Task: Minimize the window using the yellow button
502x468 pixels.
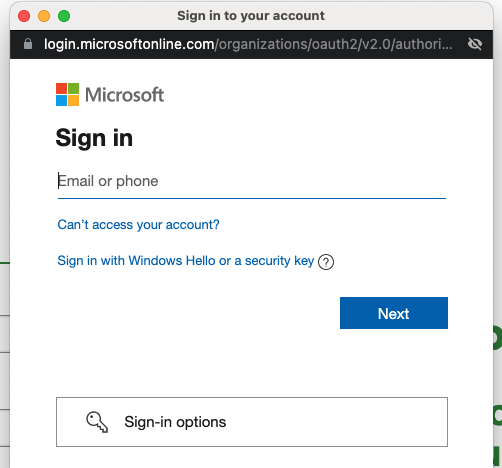Action: [x=44, y=16]
